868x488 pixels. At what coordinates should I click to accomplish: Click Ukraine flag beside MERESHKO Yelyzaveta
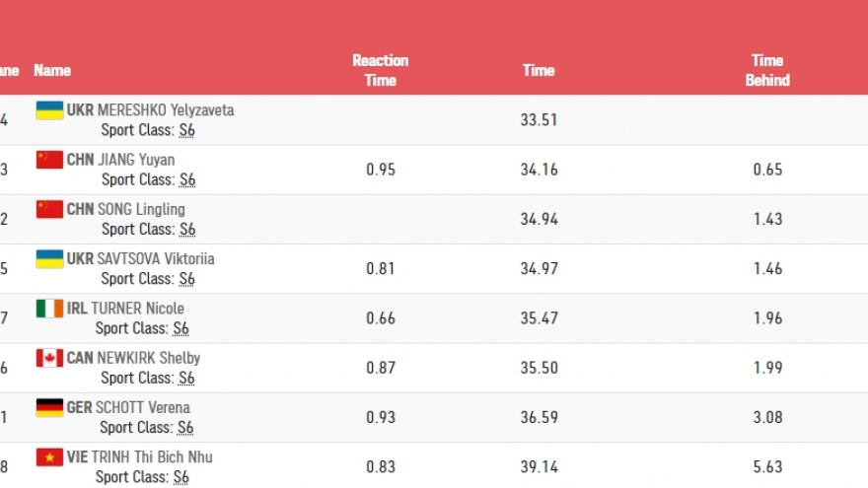point(49,110)
